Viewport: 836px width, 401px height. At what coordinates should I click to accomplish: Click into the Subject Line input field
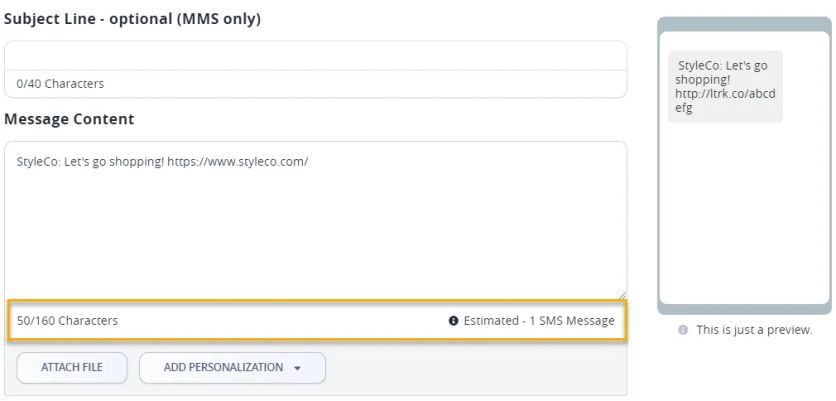[x=315, y=55]
